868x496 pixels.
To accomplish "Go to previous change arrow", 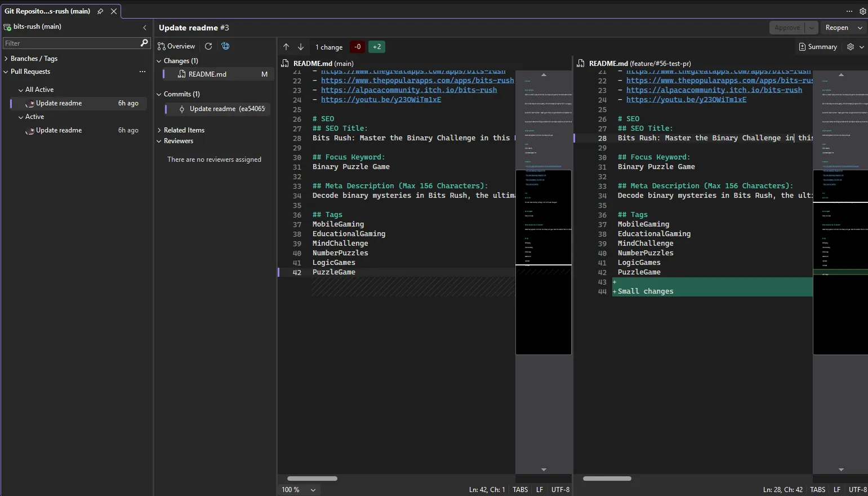I will [x=286, y=47].
